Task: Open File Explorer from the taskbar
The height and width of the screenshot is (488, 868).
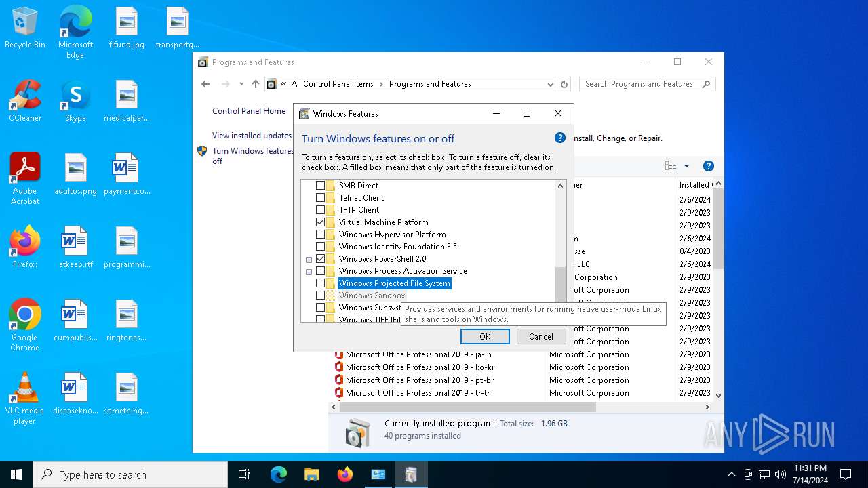Action: coord(312,474)
